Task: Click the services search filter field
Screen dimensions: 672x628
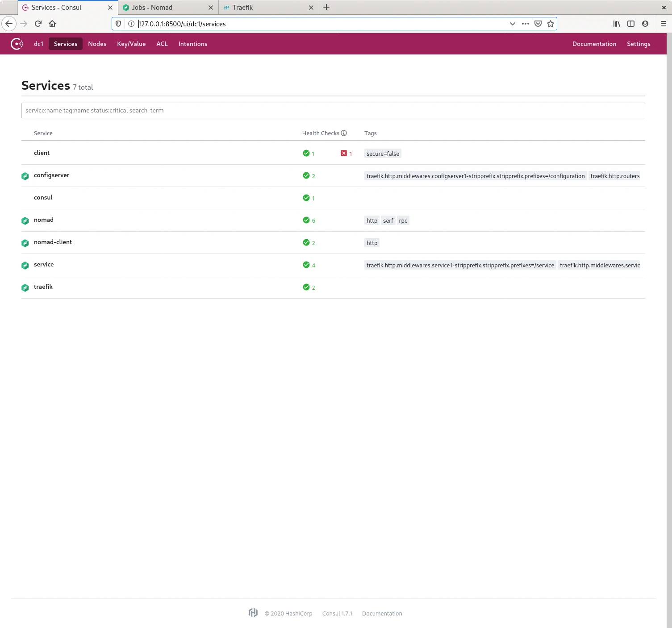Action: click(x=333, y=110)
